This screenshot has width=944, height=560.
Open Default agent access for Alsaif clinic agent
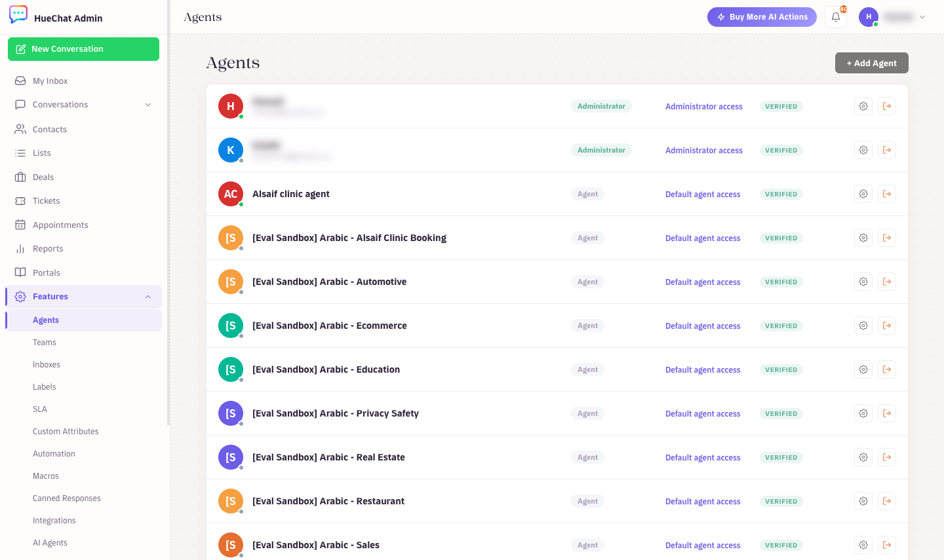click(x=703, y=195)
